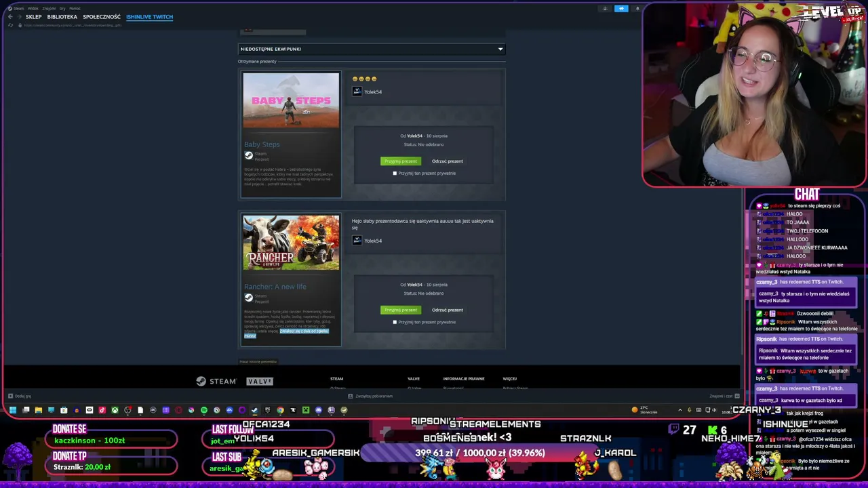
Task: Decline the Rancher: A new life gift
Action: click(448, 310)
